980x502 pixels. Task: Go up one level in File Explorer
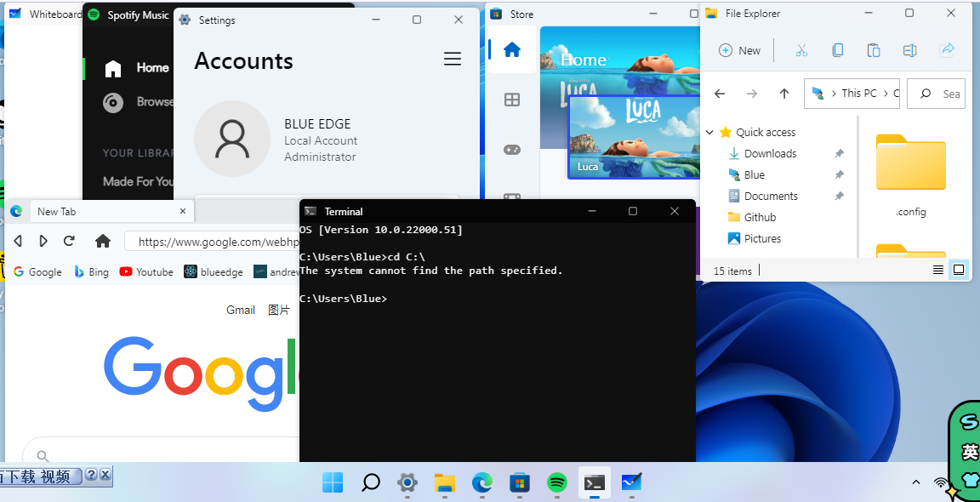pyautogui.click(x=783, y=94)
